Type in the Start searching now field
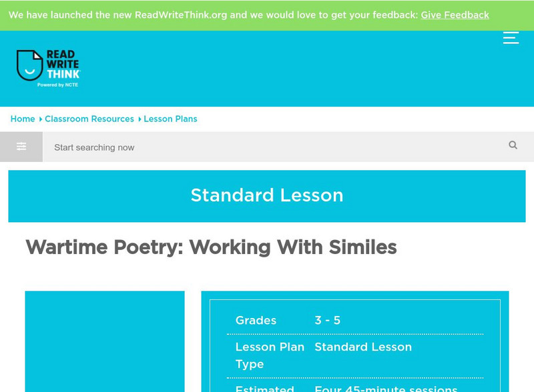This screenshot has width=534, height=392. tap(267, 147)
